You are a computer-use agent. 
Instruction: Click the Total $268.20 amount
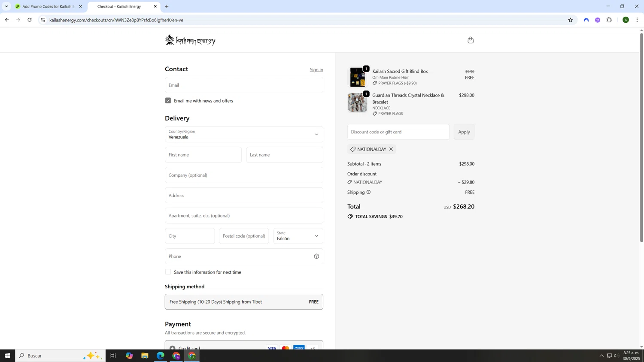[x=464, y=207]
